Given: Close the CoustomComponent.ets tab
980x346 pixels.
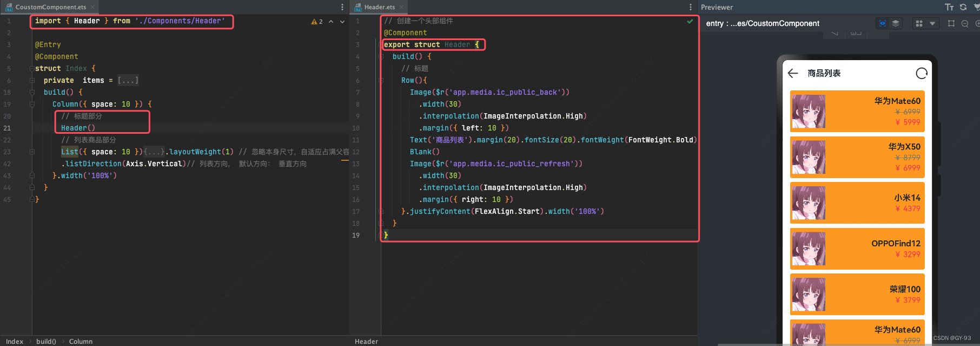Looking at the screenshot, I should click(92, 7).
